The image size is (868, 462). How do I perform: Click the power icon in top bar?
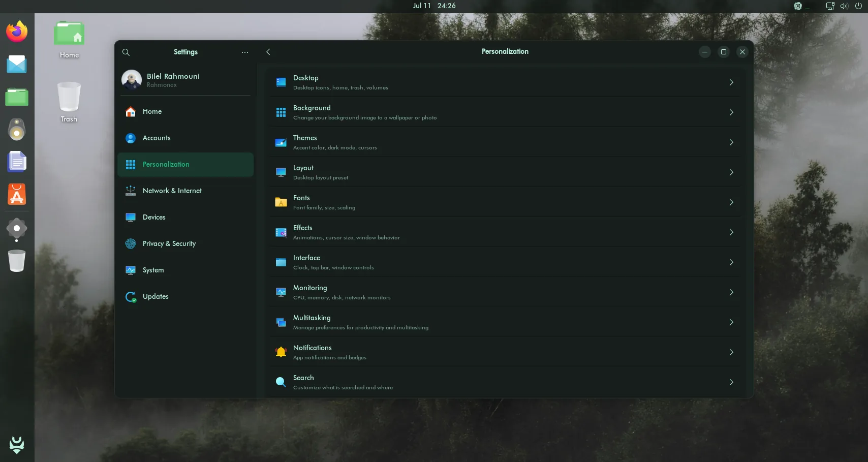pos(858,6)
